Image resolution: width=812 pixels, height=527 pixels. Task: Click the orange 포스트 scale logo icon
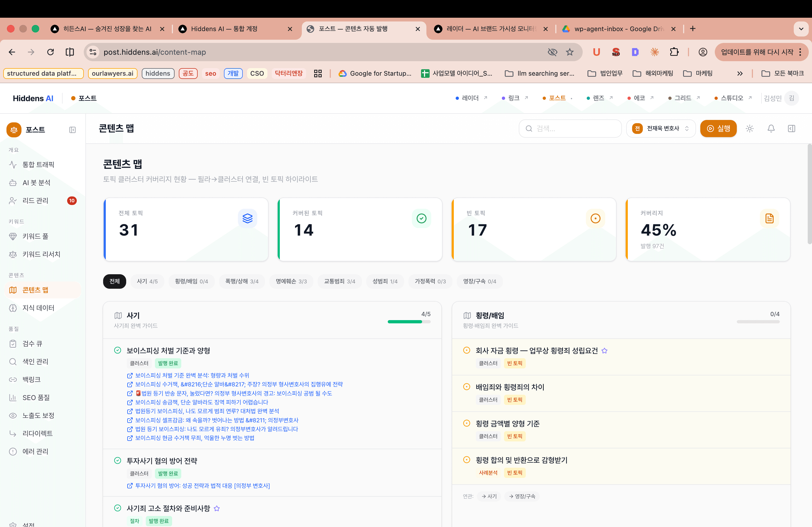click(x=14, y=130)
